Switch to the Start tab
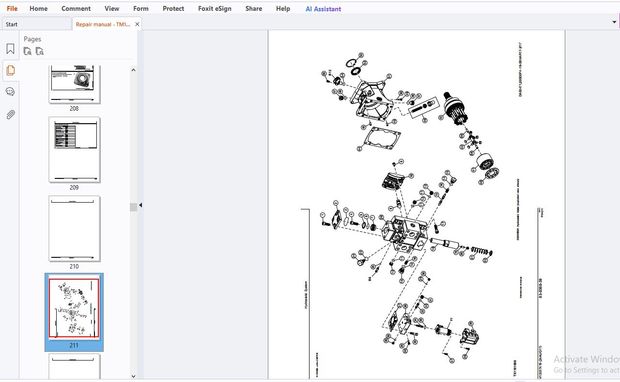 [11, 24]
